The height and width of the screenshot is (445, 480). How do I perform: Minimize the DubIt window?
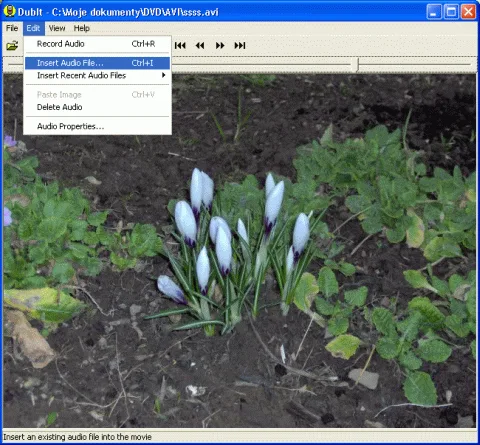(434, 12)
